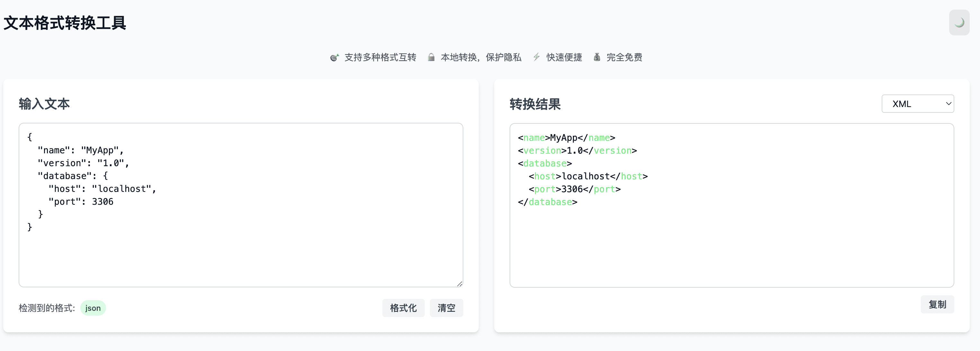Click the 文本格式转换工具 page title
This screenshot has width=980, height=351.
(65, 23)
